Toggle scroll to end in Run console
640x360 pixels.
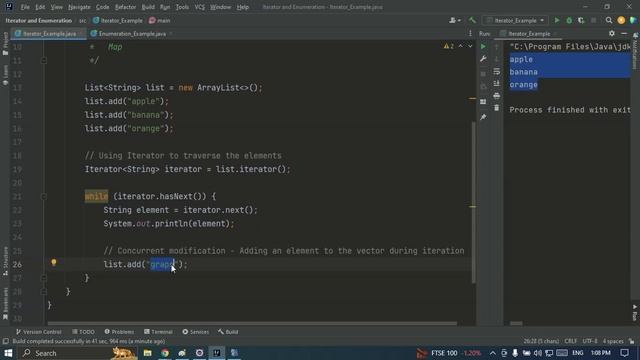click(496, 84)
